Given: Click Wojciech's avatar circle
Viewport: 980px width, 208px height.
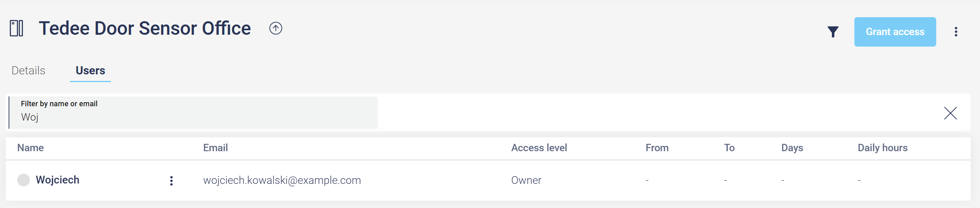Looking at the screenshot, I should pyautogui.click(x=24, y=180).
